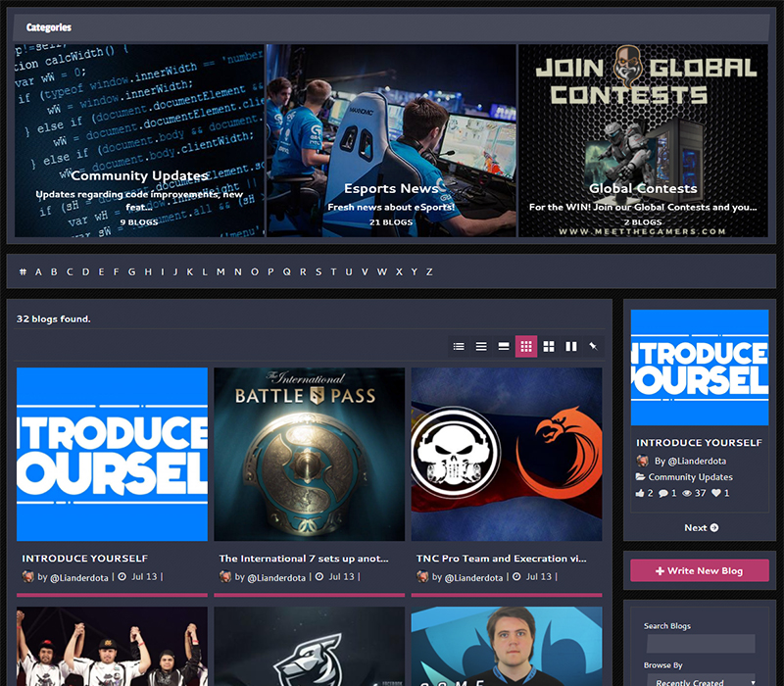The width and height of the screenshot is (784, 686).
Task: Switch to the large four-square grid view
Action: click(549, 346)
